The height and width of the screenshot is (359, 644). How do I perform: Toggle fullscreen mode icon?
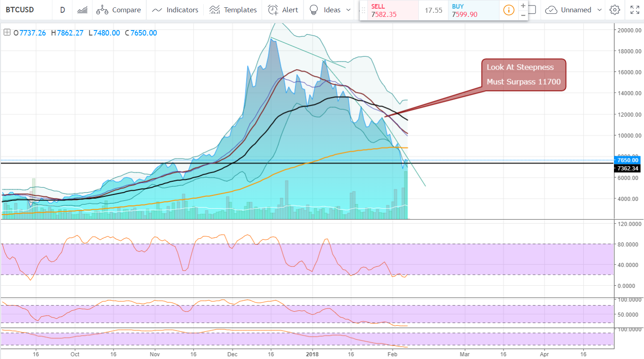(x=634, y=10)
